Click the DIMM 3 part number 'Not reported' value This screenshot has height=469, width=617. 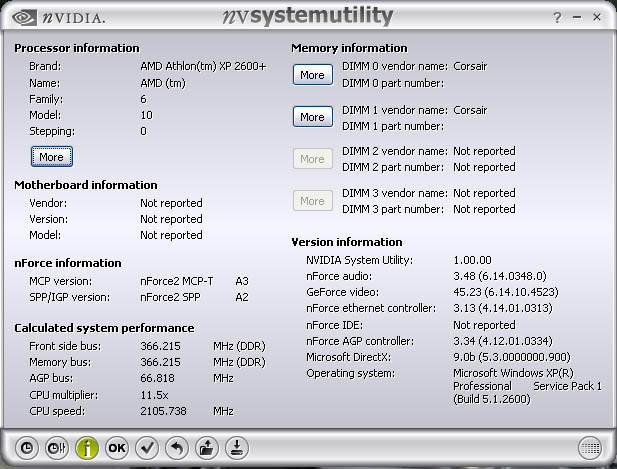pyautogui.click(x=484, y=209)
